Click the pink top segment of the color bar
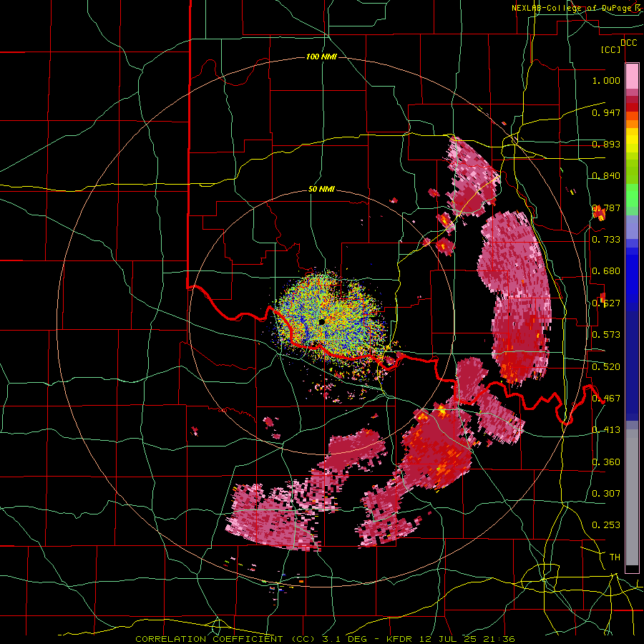The height and width of the screenshot is (644, 644). (632, 77)
